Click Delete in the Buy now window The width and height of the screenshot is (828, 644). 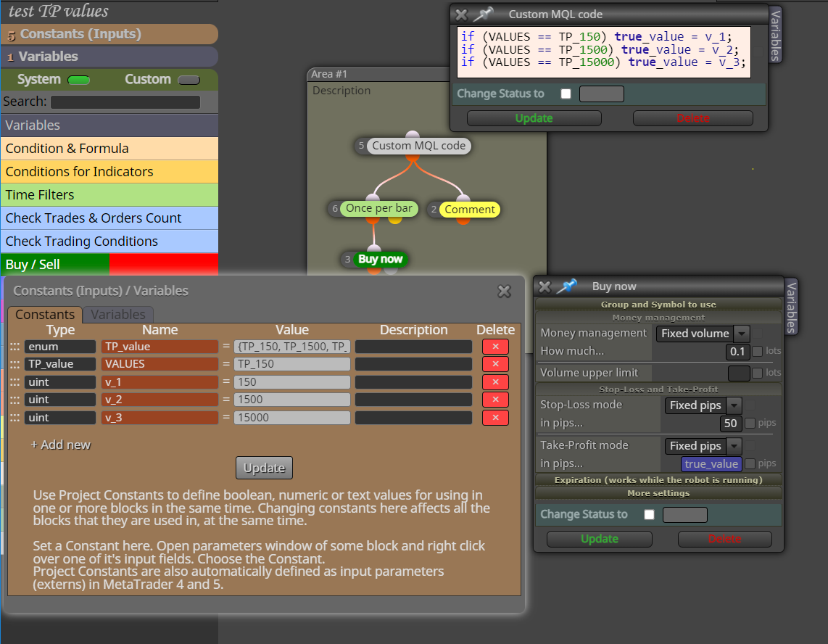724,539
